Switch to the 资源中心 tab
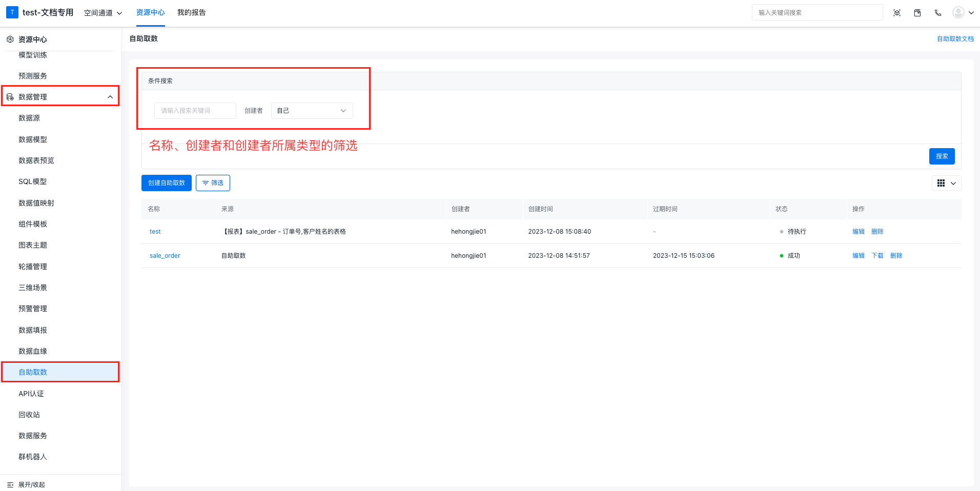This screenshot has height=491, width=980. (151, 12)
